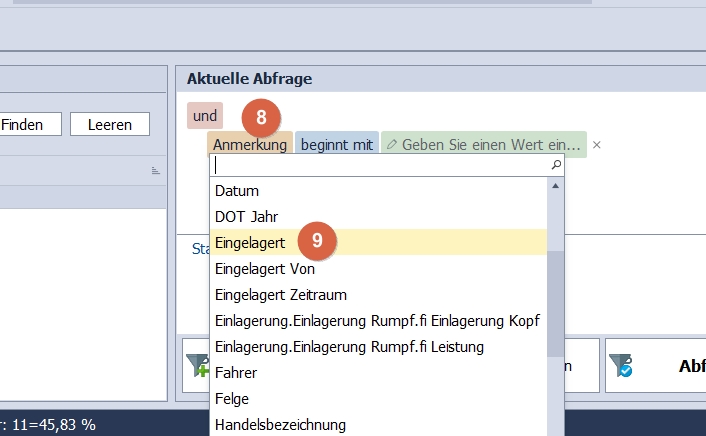Choose 'DOT Jahr' in the dropdown list
This screenshot has height=436, width=706.
[246, 216]
